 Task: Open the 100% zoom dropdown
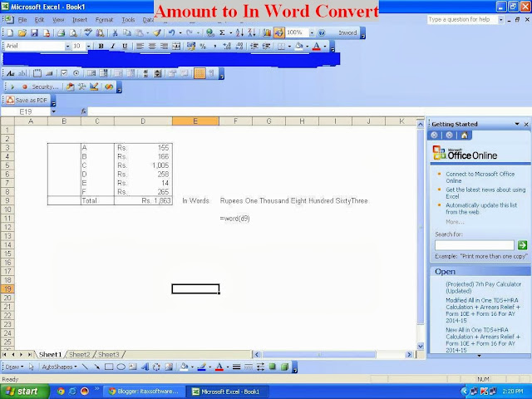point(312,32)
